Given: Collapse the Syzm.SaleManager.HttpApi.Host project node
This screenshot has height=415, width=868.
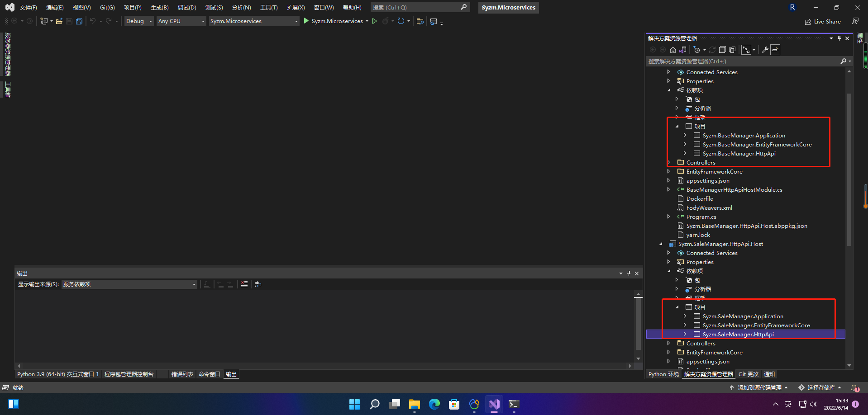Looking at the screenshot, I should coord(661,244).
